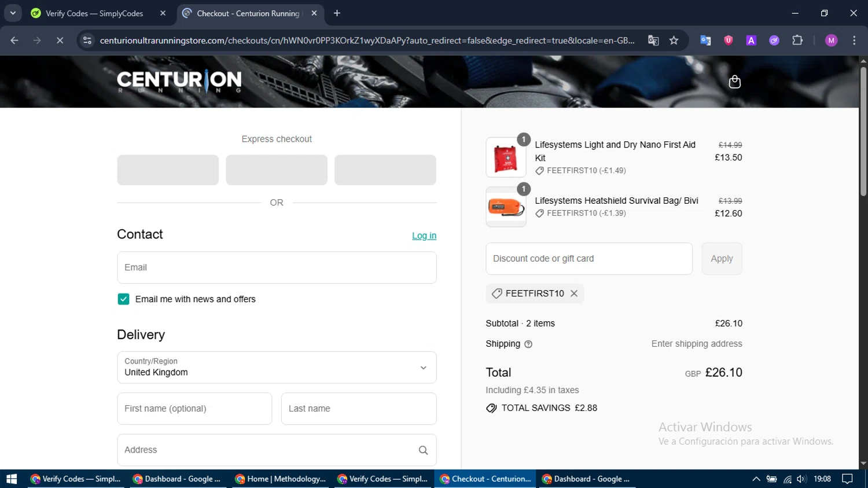Close the Verify Codes — SimplyCodes tab
The height and width of the screenshot is (488, 868).
point(163,13)
